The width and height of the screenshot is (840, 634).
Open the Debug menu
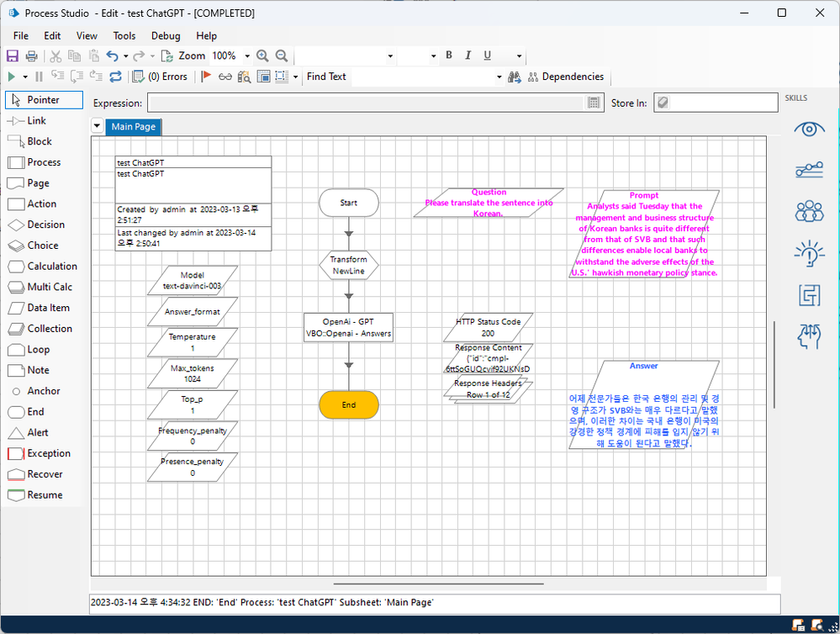click(166, 36)
